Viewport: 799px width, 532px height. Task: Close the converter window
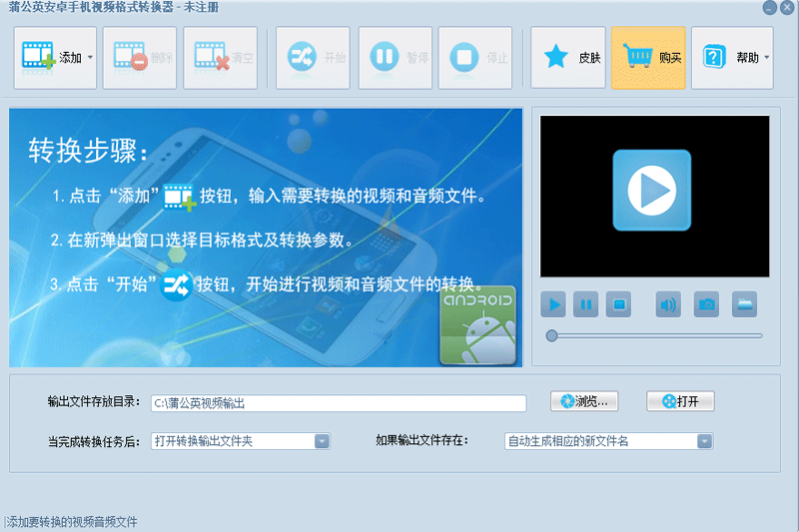(787, 7)
